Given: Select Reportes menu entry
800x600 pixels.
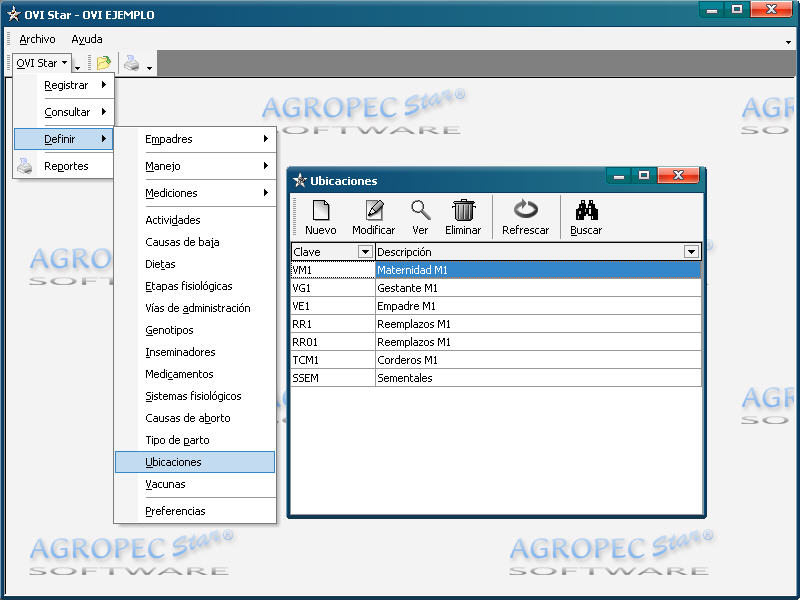Looking at the screenshot, I should tap(63, 166).
